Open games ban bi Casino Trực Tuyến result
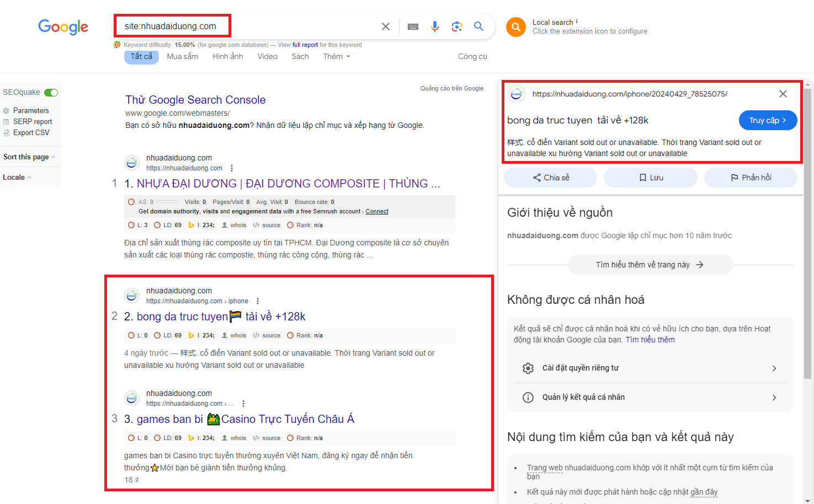Image resolution: width=814 pixels, height=504 pixels. [245, 419]
